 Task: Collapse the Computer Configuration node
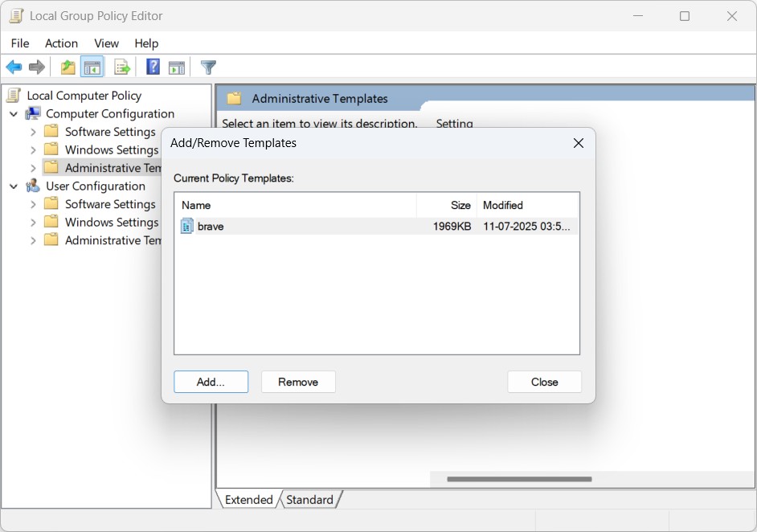pos(13,113)
